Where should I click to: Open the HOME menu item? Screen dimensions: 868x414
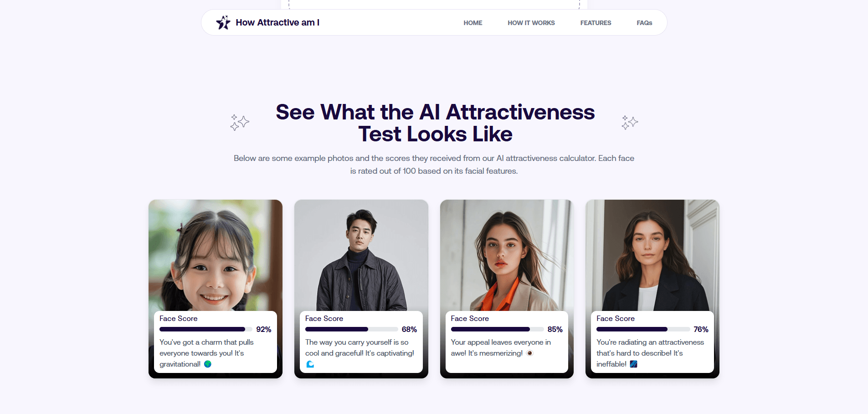(x=473, y=23)
